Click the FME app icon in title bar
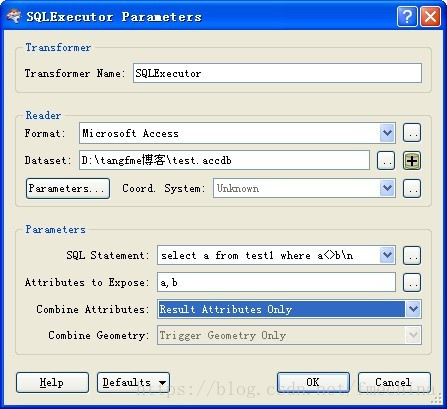 [14, 16]
